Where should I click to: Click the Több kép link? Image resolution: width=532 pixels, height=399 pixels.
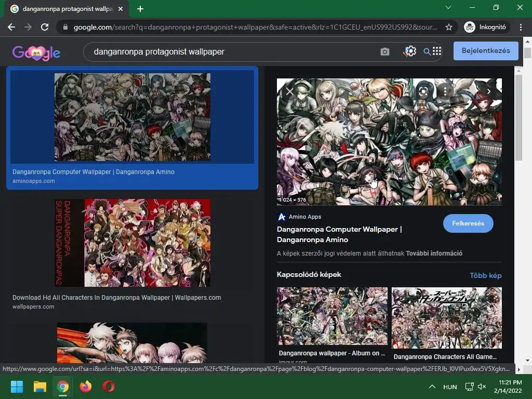click(486, 275)
